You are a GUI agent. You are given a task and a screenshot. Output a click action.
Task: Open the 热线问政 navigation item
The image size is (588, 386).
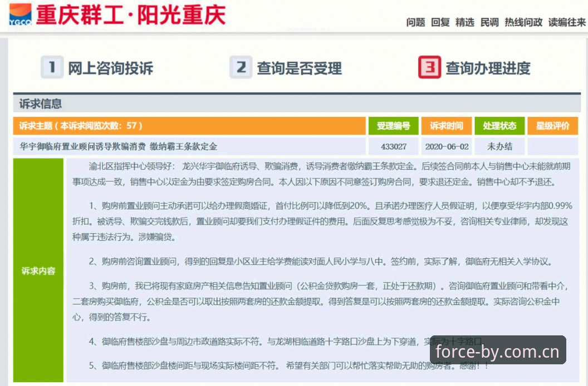pyautogui.click(x=523, y=22)
